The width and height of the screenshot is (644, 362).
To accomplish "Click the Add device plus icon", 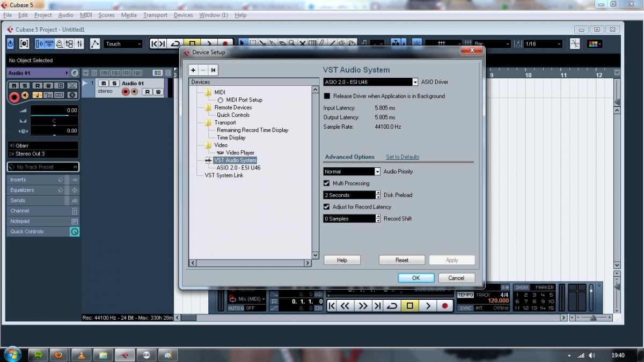I will (194, 70).
